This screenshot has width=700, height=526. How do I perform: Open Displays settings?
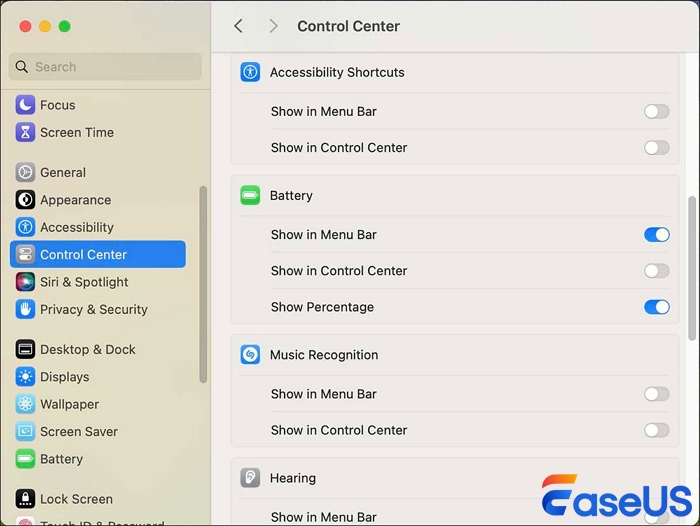tap(98, 377)
